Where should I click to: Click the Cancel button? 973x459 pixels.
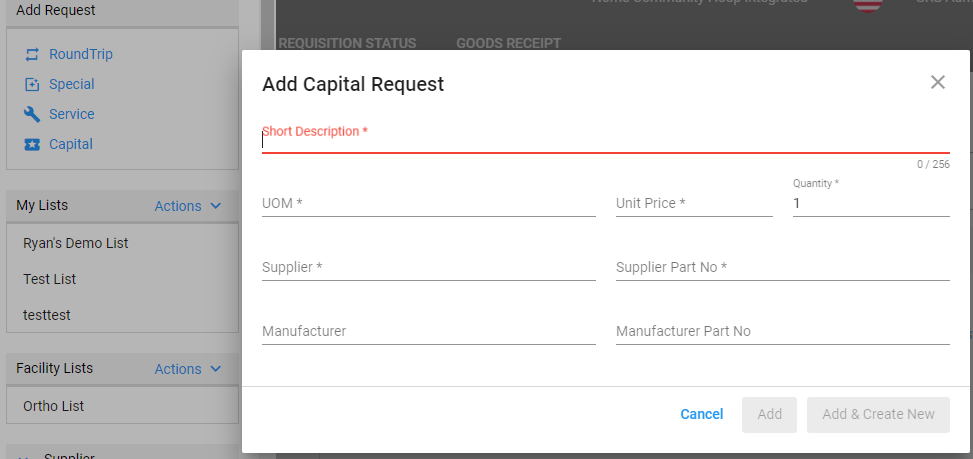(702, 414)
